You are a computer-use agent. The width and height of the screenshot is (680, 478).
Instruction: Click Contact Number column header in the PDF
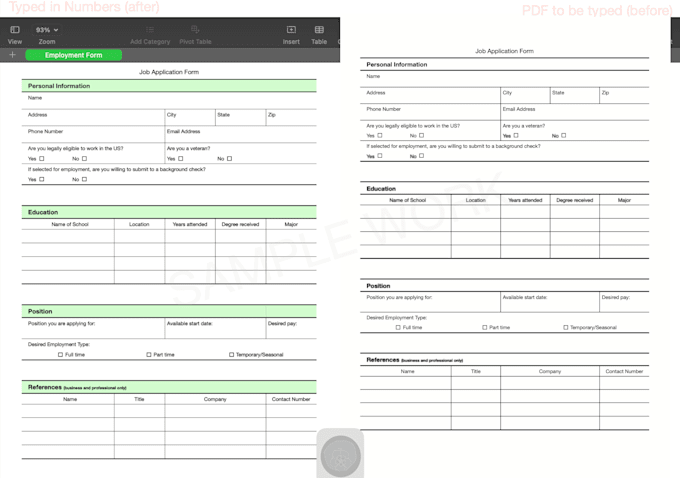click(624, 371)
